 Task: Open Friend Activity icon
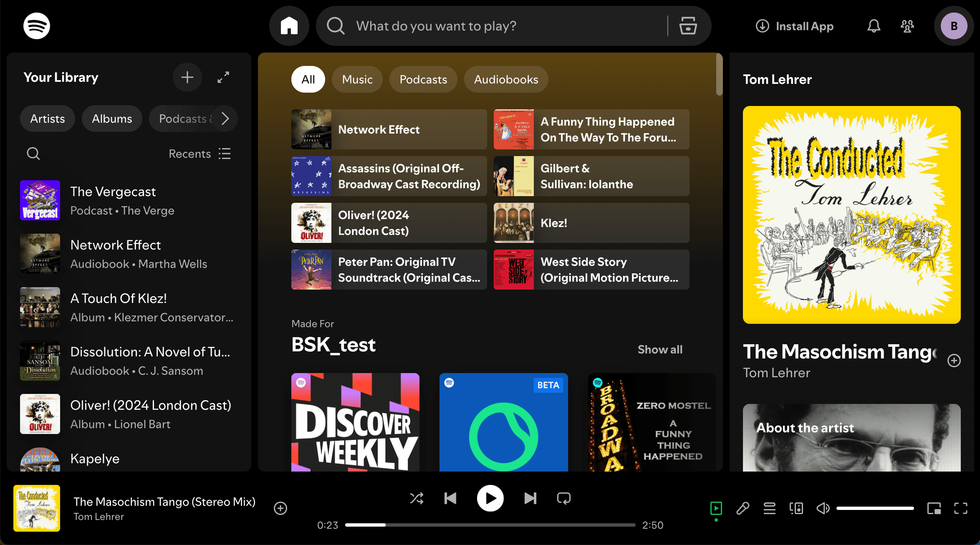[907, 26]
